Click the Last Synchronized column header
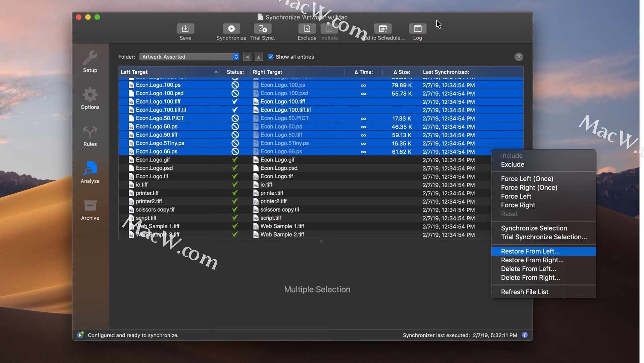Screen dimensions: 644x363 click(x=446, y=72)
